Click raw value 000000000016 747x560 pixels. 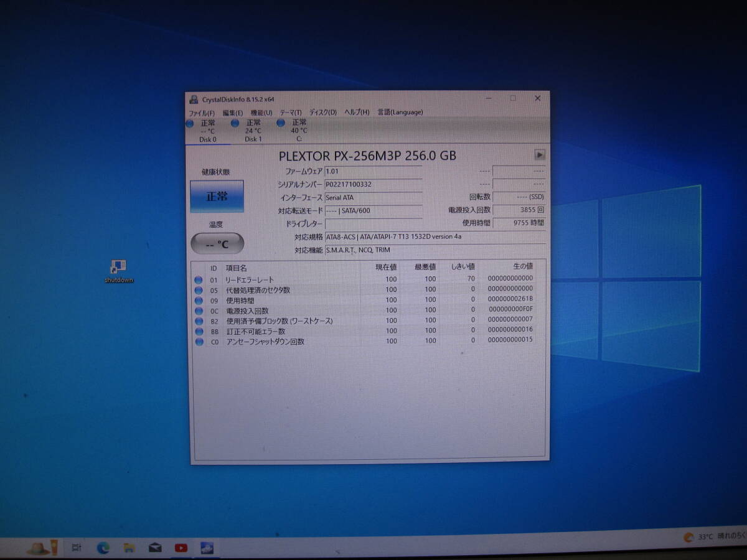[510, 330]
